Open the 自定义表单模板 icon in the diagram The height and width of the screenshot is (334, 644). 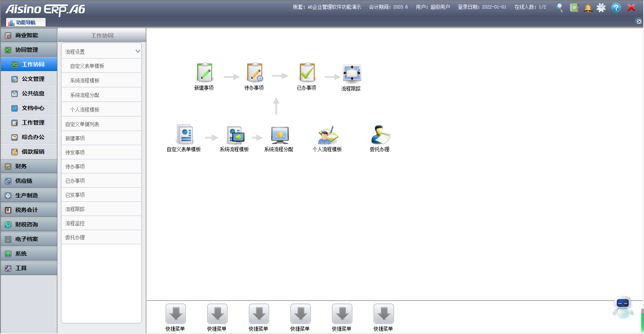[185, 135]
